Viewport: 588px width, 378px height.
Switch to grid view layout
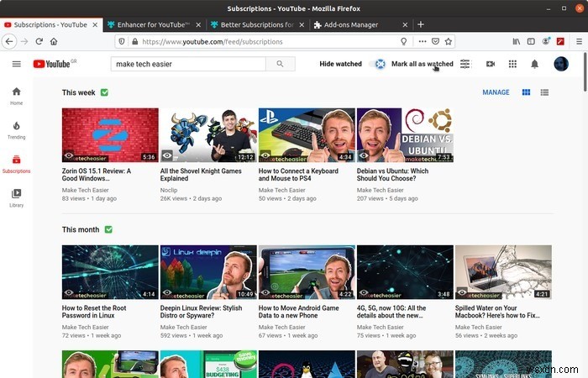526,92
